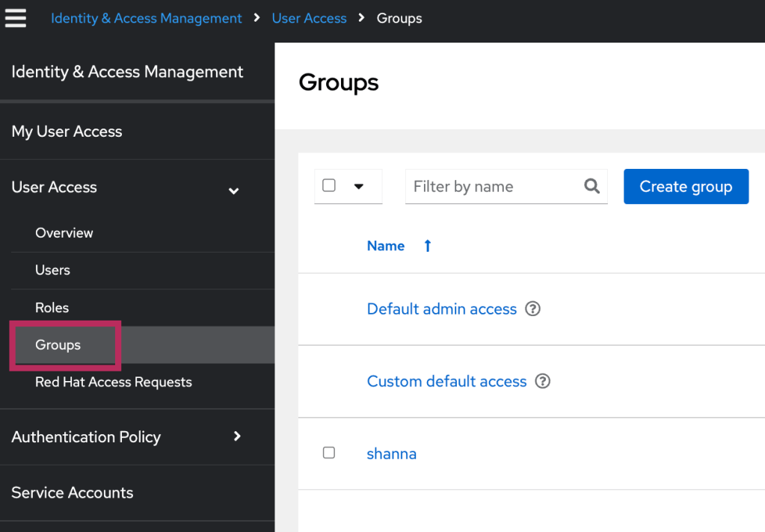
Task: Click the Create group button
Action: pos(686,186)
